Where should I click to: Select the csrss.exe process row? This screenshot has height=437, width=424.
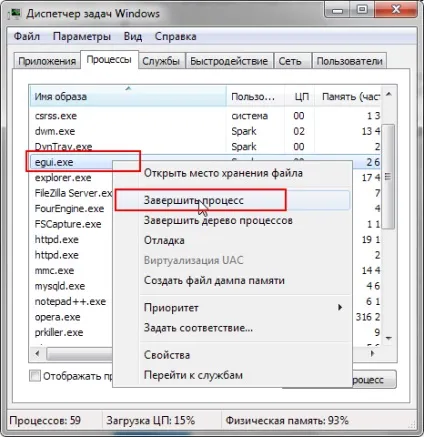pyautogui.click(x=205, y=116)
